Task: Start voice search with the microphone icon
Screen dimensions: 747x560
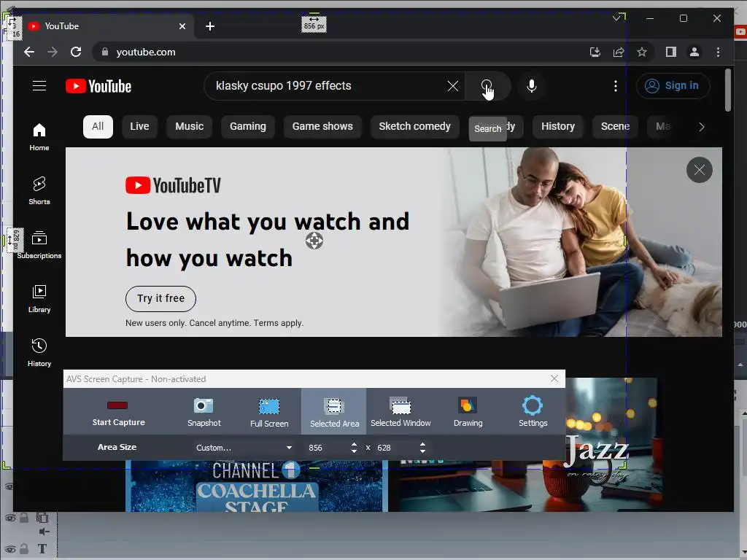Action: tap(532, 86)
